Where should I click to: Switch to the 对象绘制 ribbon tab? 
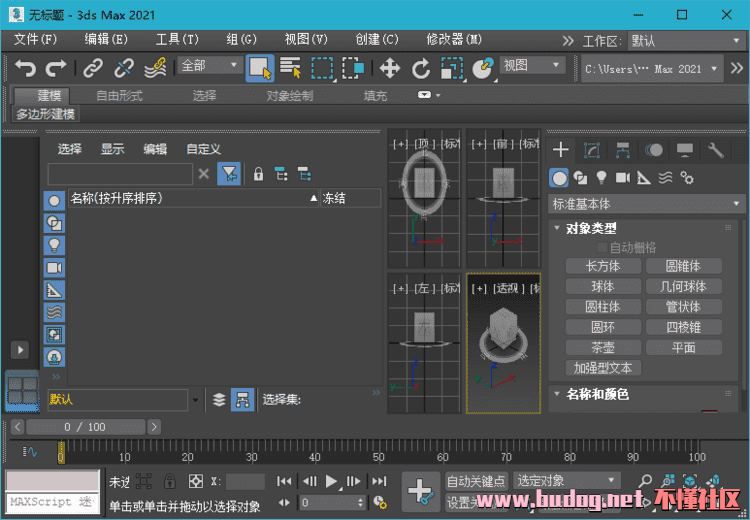(289, 96)
